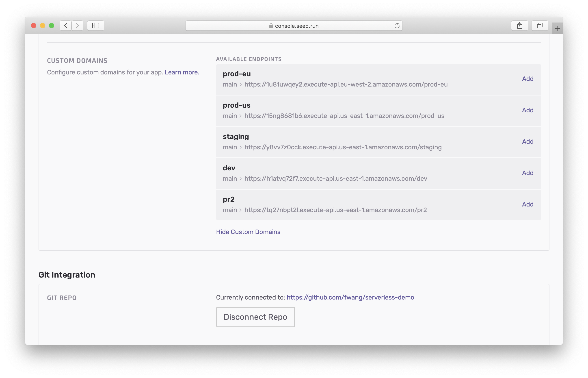Open the github.com/fwang/serverless-demo link
Screen dimensions: 588x378
350,298
